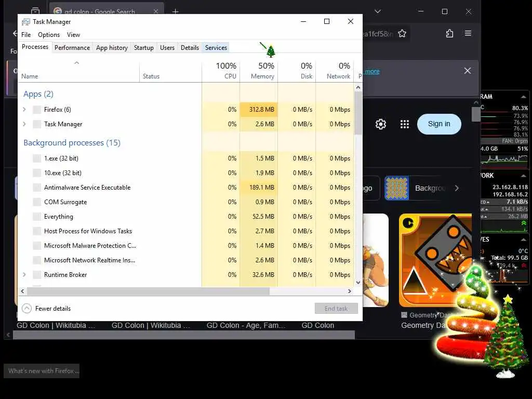Close the gd colon Google Search tab
The image size is (532, 399).
tap(156, 11)
